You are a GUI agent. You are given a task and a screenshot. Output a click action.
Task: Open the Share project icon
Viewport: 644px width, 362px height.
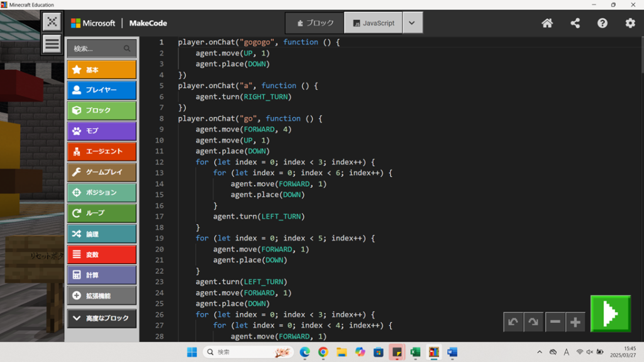(575, 23)
